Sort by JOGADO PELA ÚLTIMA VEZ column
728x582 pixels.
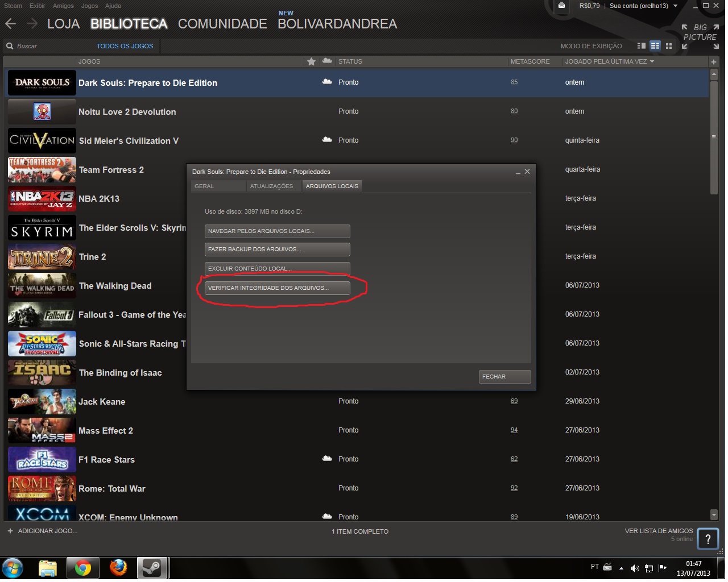coord(610,61)
